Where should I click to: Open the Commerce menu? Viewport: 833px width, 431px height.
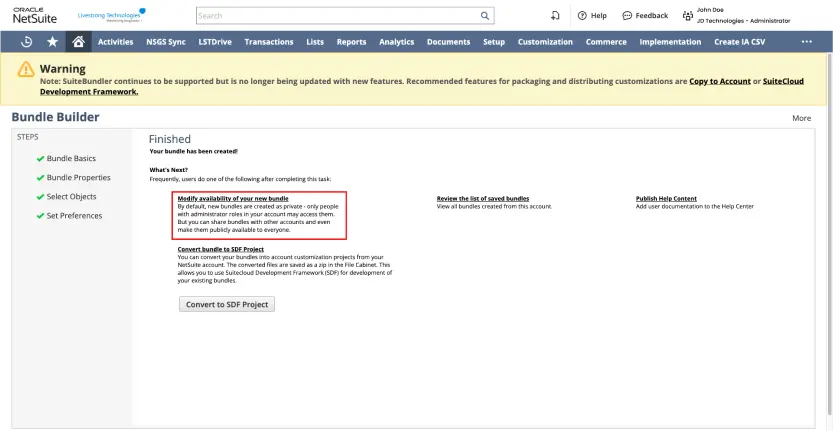coord(606,41)
